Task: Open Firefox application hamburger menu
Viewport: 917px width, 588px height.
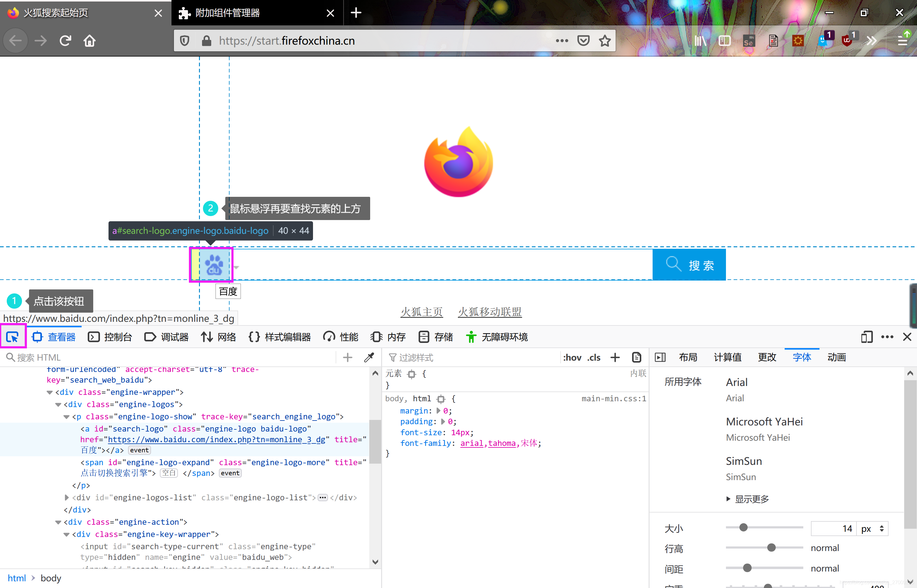Action: pos(903,40)
